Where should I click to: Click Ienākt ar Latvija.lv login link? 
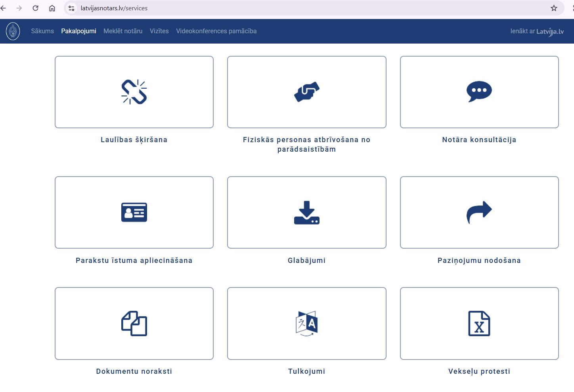(x=537, y=31)
